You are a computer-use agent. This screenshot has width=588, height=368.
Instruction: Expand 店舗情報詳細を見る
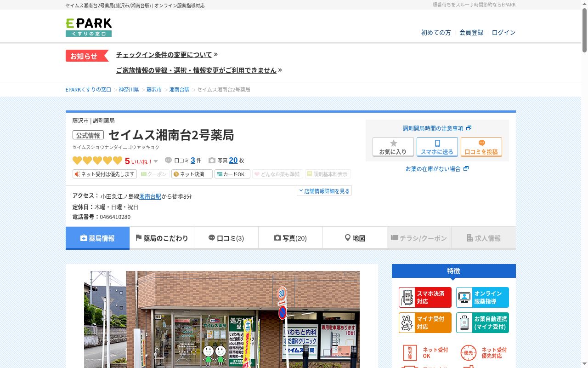pyautogui.click(x=324, y=191)
